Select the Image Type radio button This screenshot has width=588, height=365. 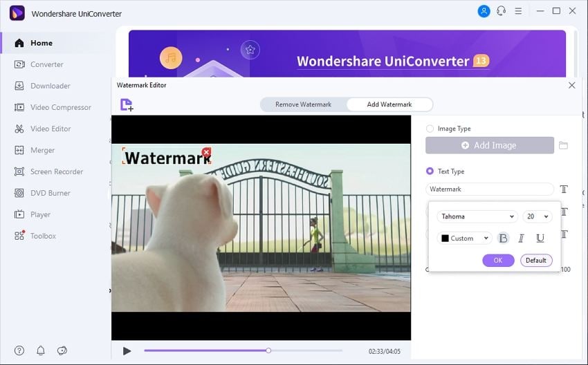[430, 129]
